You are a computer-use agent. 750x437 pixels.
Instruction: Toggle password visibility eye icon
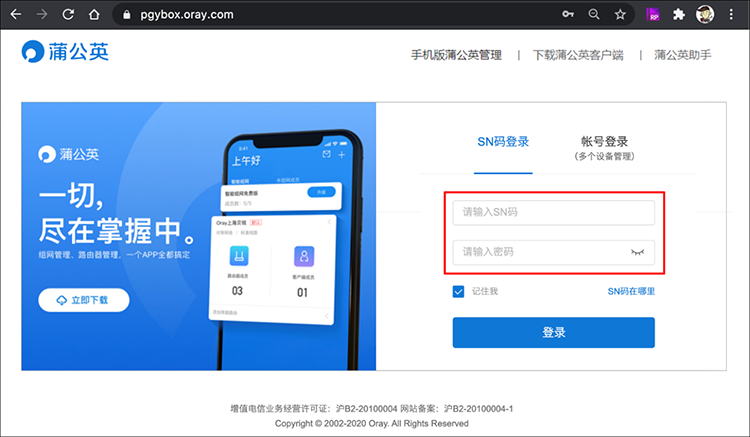click(x=637, y=252)
